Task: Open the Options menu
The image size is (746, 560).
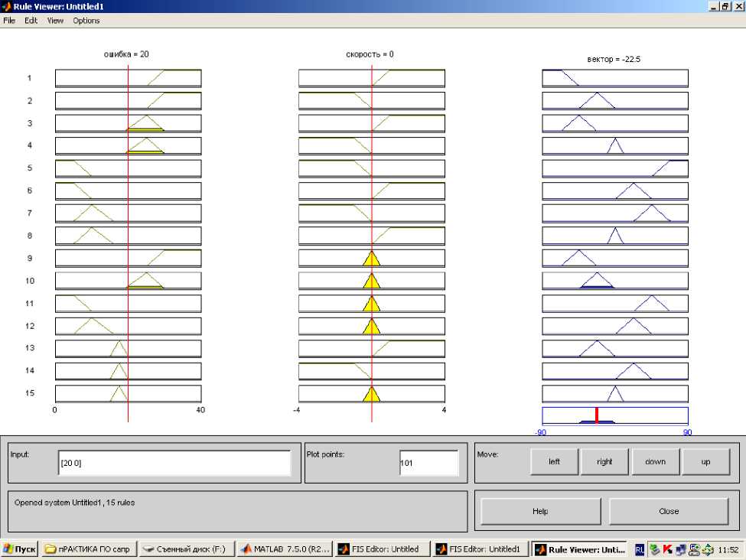Action: click(x=86, y=21)
